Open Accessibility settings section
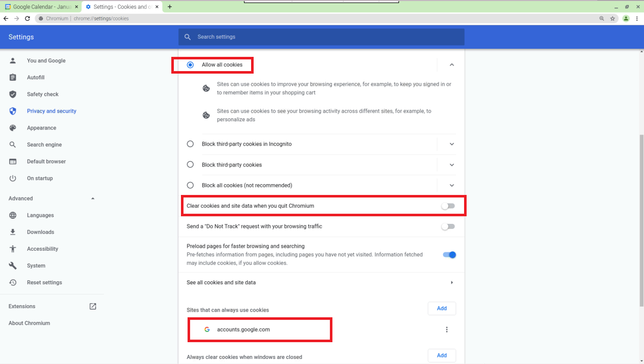The image size is (644, 364). click(43, 249)
